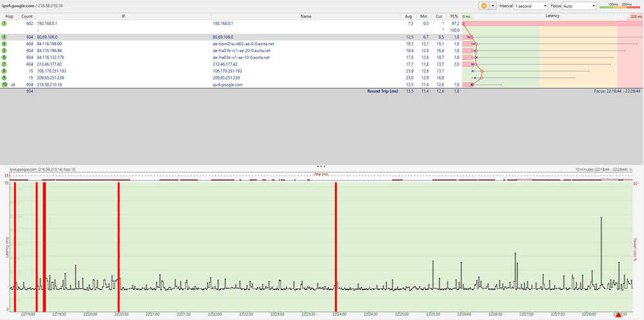Screen dimensions: 644x320
Task: Click the Name column header
Action: tap(306, 16)
